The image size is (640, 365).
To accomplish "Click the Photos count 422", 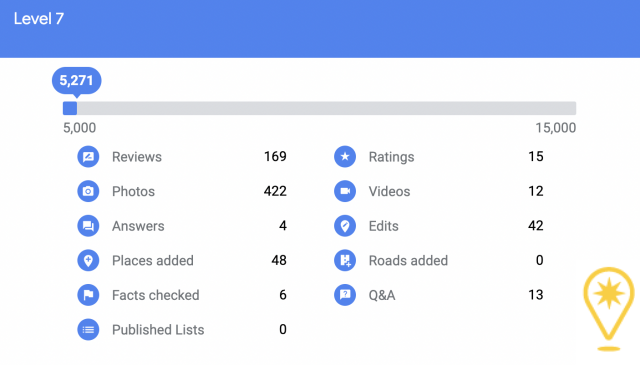I will [x=275, y=191].
